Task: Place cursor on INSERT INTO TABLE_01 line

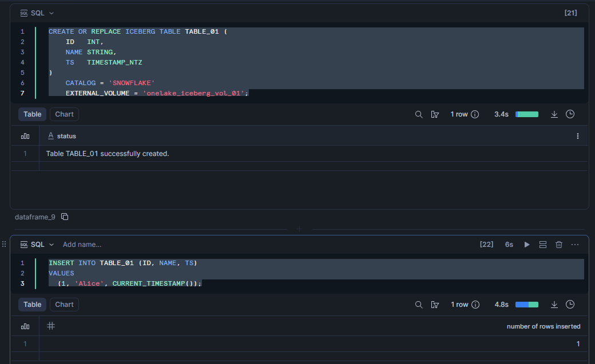Action: [123, 263]
